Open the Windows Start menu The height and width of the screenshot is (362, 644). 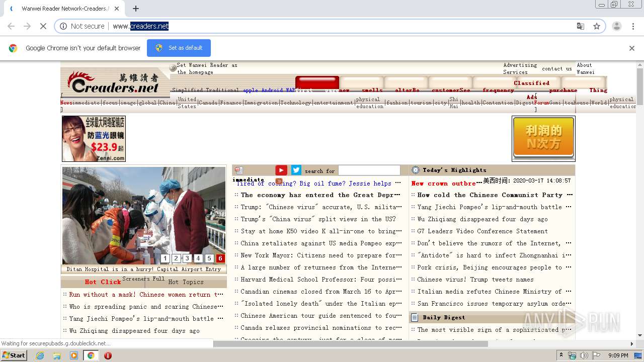point(14,355)
